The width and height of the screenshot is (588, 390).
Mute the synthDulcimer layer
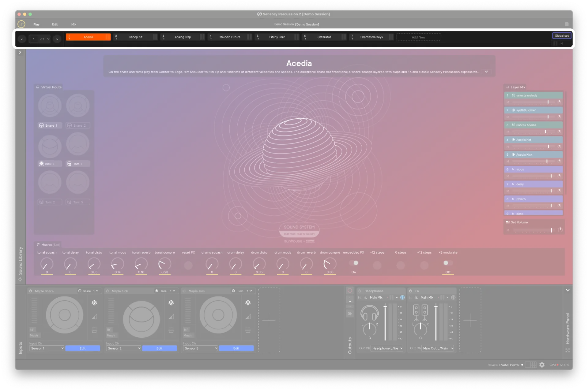coord(507,117)
